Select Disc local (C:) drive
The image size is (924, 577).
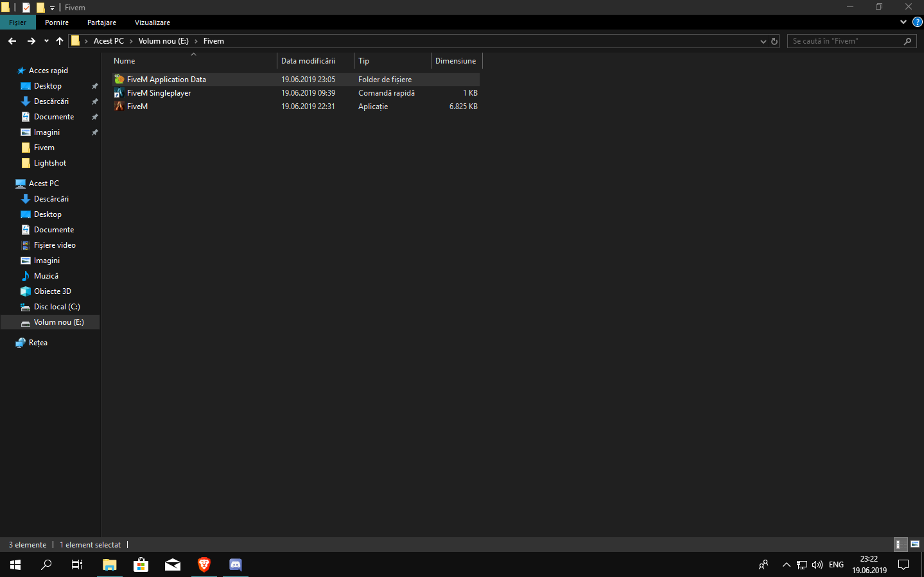coord(57,307)
